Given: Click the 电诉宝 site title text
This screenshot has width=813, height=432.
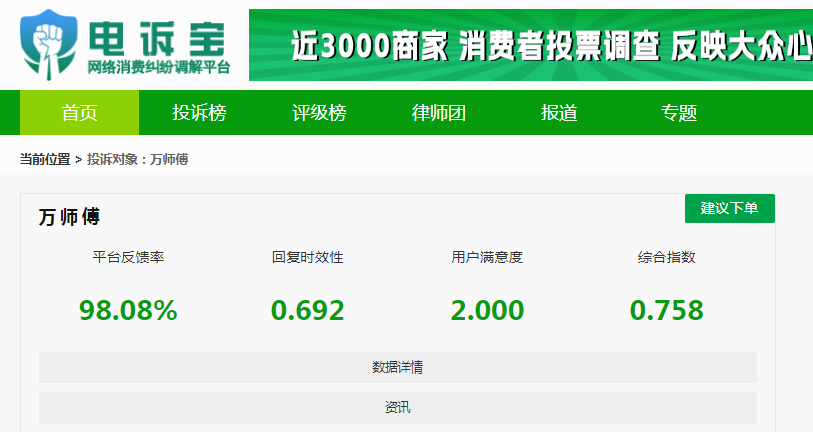Looking at the screenshot, I should tap(157, 39).
